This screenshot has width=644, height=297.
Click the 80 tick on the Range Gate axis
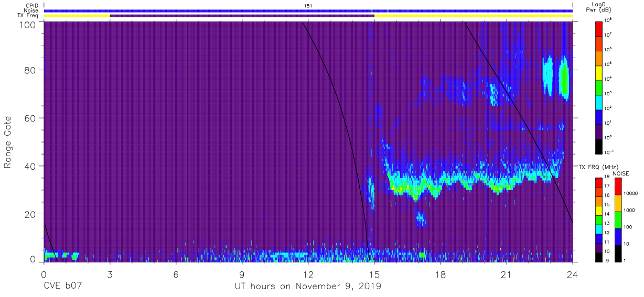click(30, 70)
